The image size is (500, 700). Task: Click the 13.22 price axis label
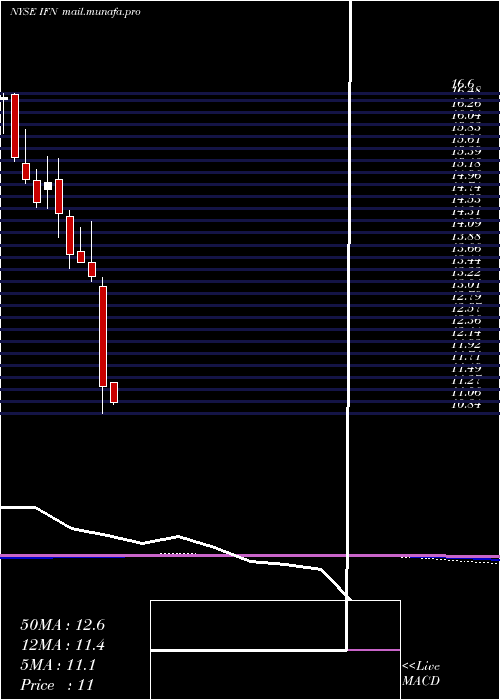click(466, 272)
